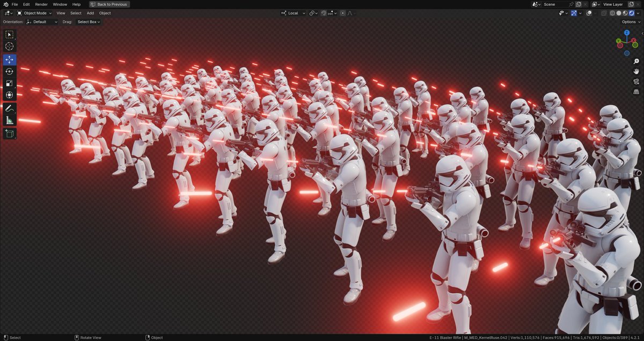Select the Move tool
This screenshot has width=644, height=341.
(10, 60)
